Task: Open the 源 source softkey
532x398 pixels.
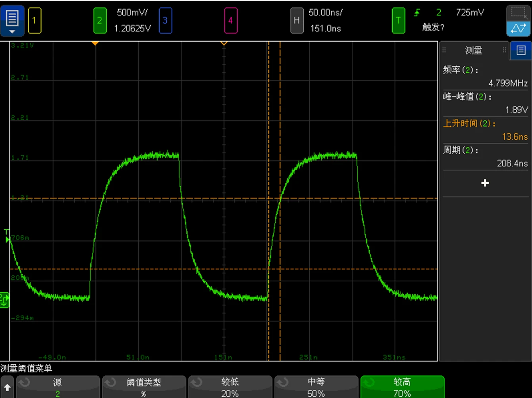Action: pos(58,387)
